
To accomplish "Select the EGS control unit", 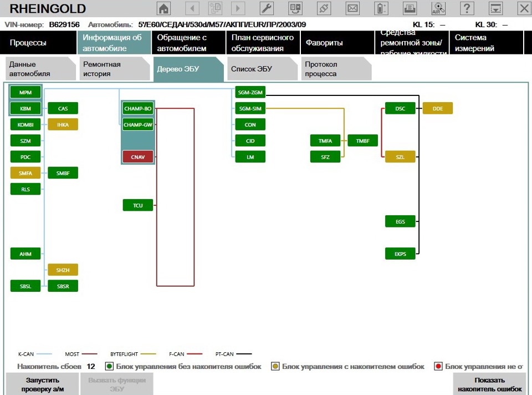I will [400, 221].
